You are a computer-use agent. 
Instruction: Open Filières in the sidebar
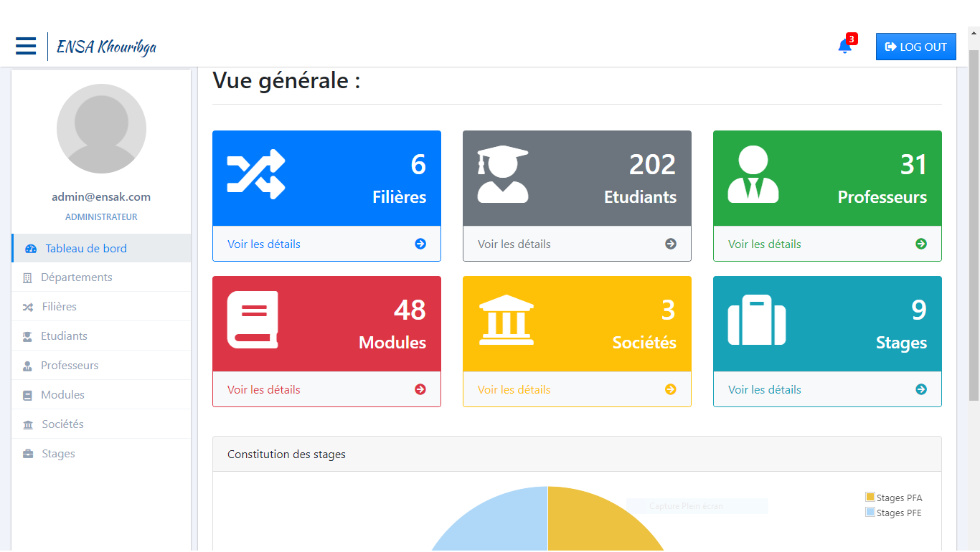pos(101,307)
